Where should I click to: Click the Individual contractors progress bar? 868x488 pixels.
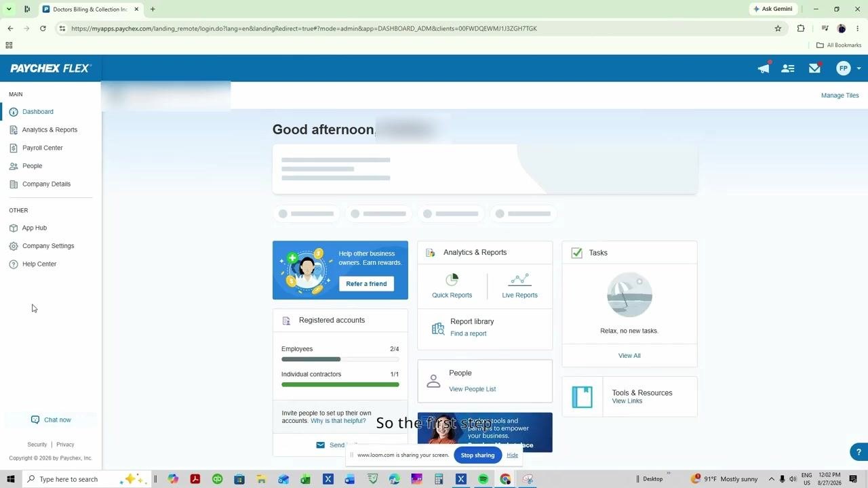[340, 384]
